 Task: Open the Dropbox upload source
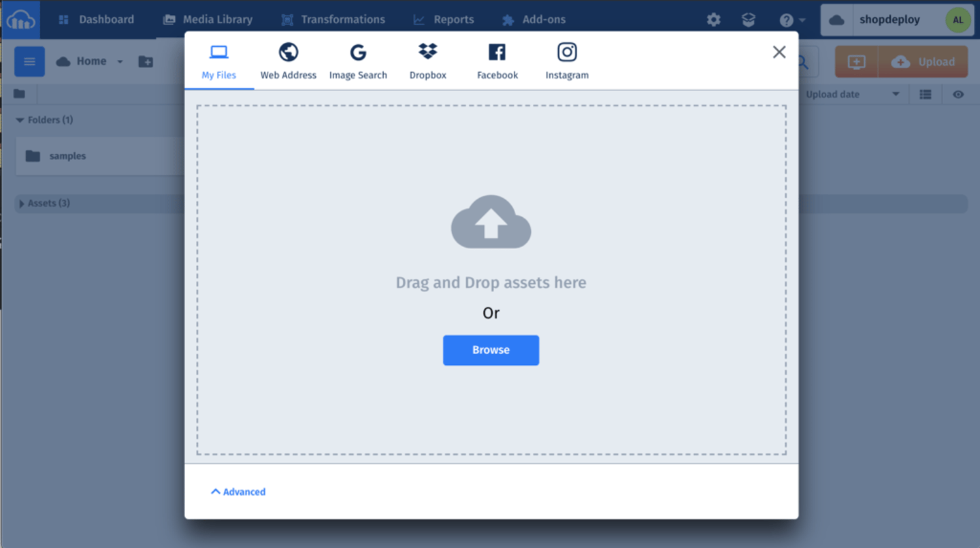pos(427,60)
